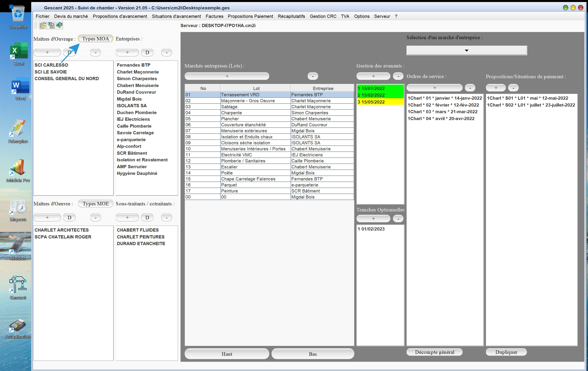This screenshot has width=588, height=371.
Task: Open the Options menu
Action: tap(362, 16)
